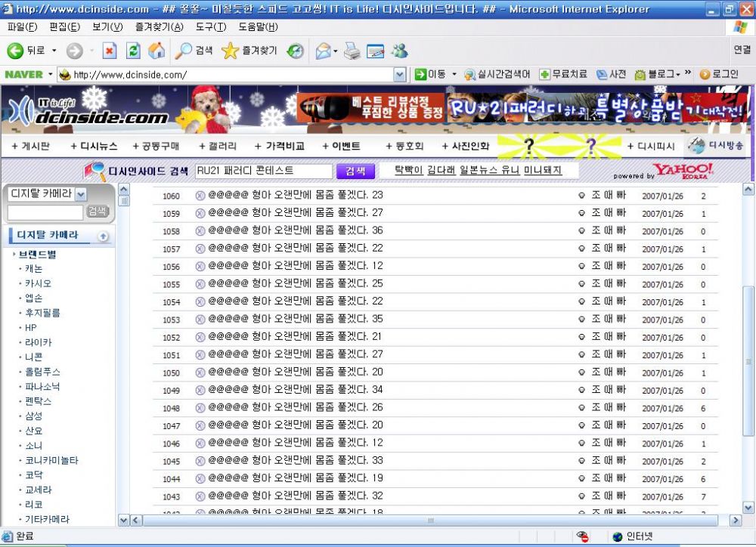Expand the 디지탈 카메라 category combo box

pos(81,194)
